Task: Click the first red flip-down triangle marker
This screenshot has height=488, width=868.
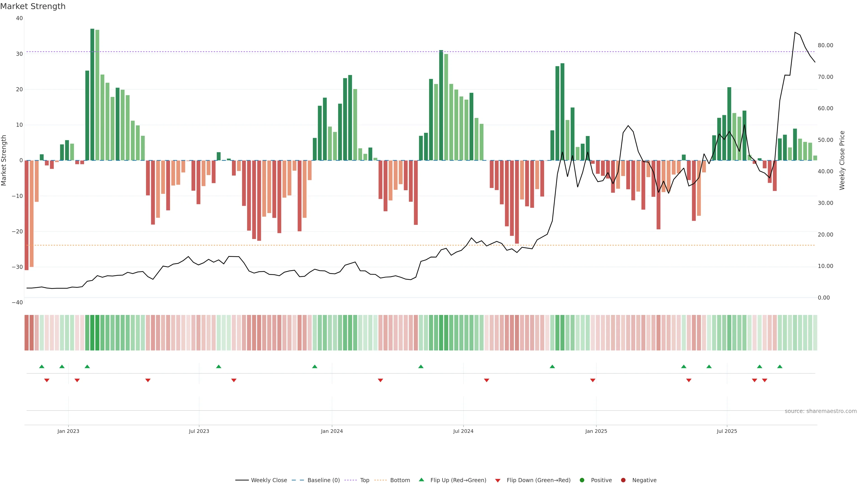Action: (47, 380)
